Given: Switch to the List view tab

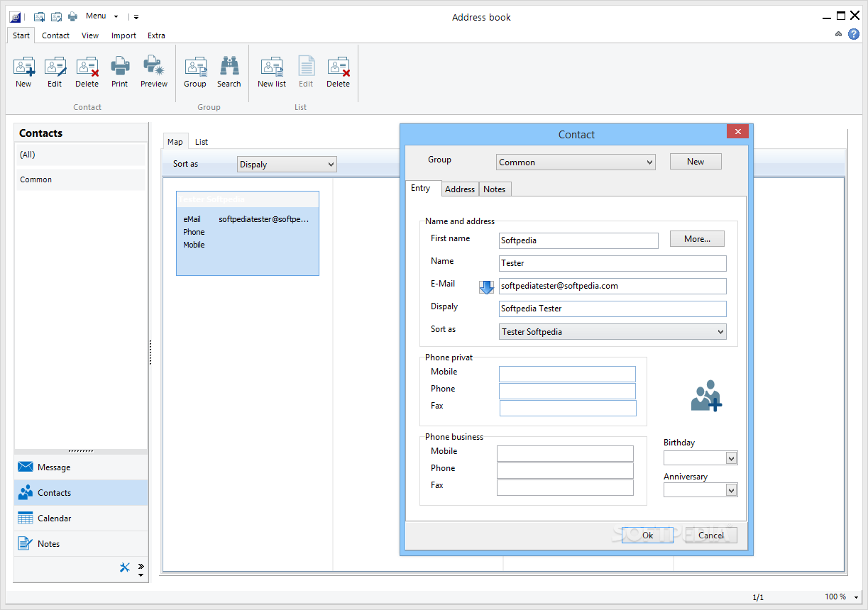Looking at the screenshot, I should point(202,142).
